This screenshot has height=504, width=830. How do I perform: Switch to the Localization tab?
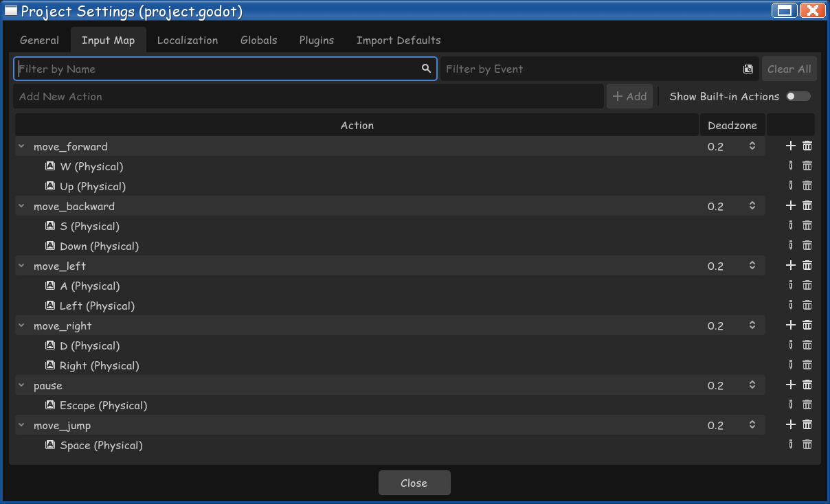187,40
